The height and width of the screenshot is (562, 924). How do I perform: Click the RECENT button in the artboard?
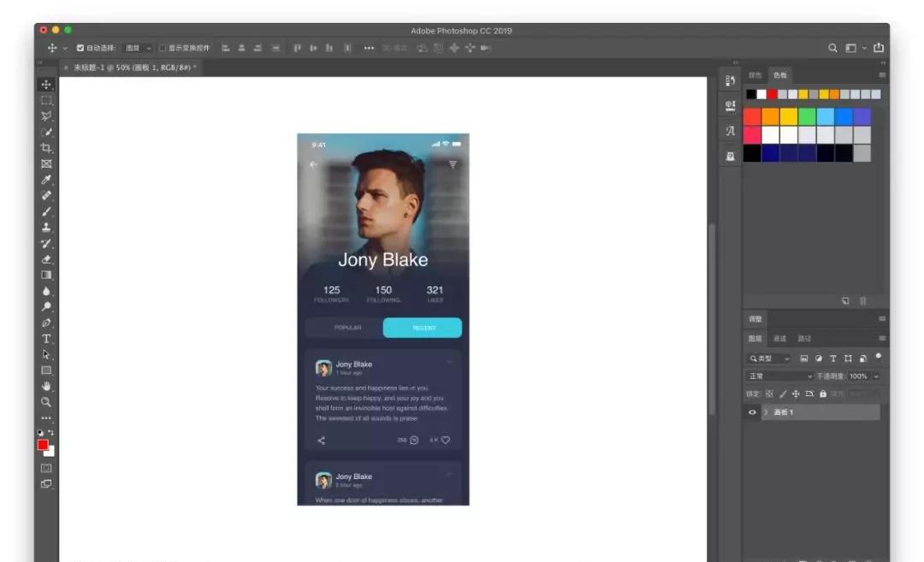pyautogui.click(x=423, y=328)
